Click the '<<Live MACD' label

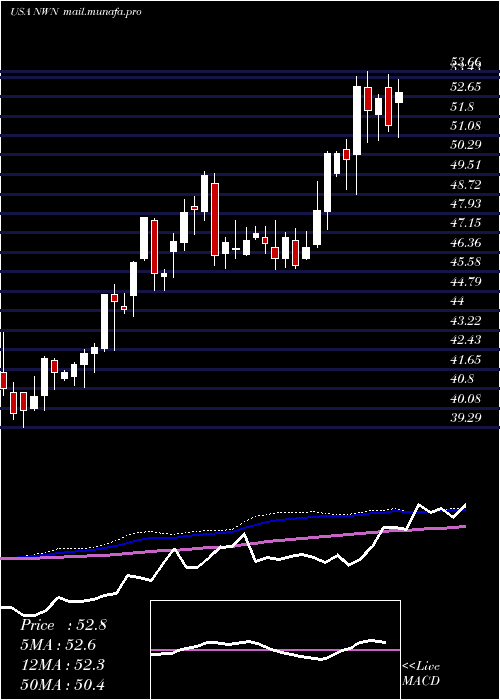(x=421, y=673)
